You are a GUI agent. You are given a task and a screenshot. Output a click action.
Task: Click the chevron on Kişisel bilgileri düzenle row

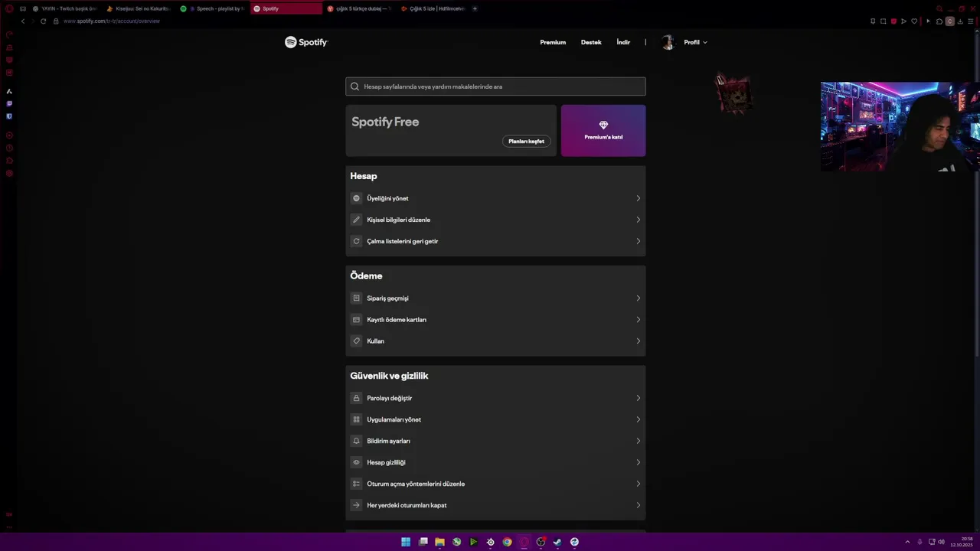click(x=638, y=220)
